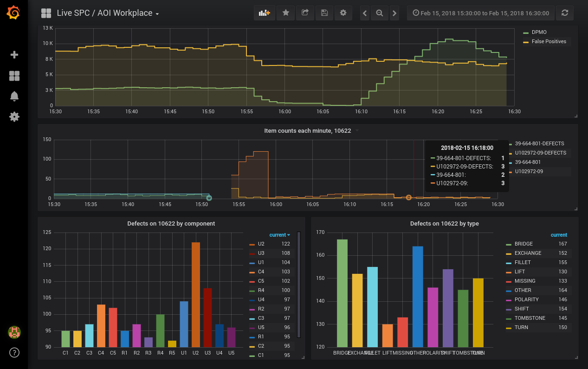Click False Positives yellow color swatch
This screenshot has width=588, height=369.
(526, 42)
